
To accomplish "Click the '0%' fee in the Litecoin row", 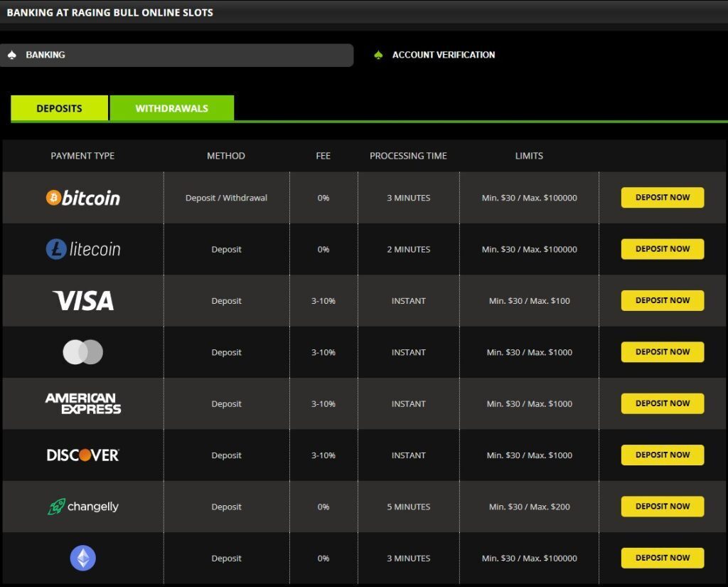I will coord(323,250).
